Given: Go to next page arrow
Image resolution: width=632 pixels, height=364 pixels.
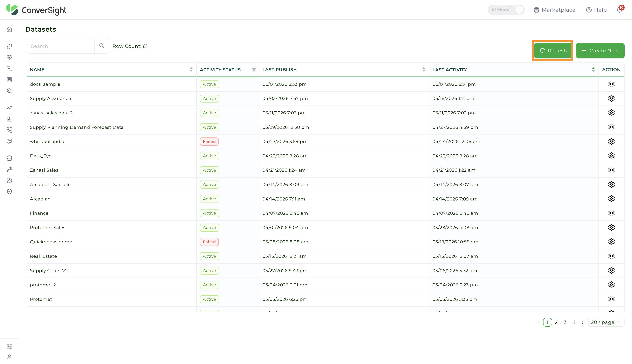Looking at the screenshot, I should click(x=583, y=322).
